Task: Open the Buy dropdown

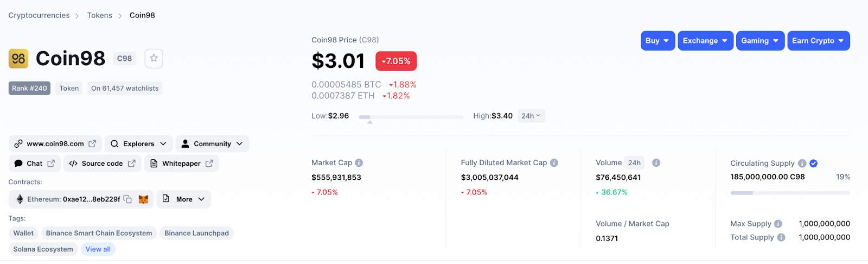Action: tap(658, 41)
